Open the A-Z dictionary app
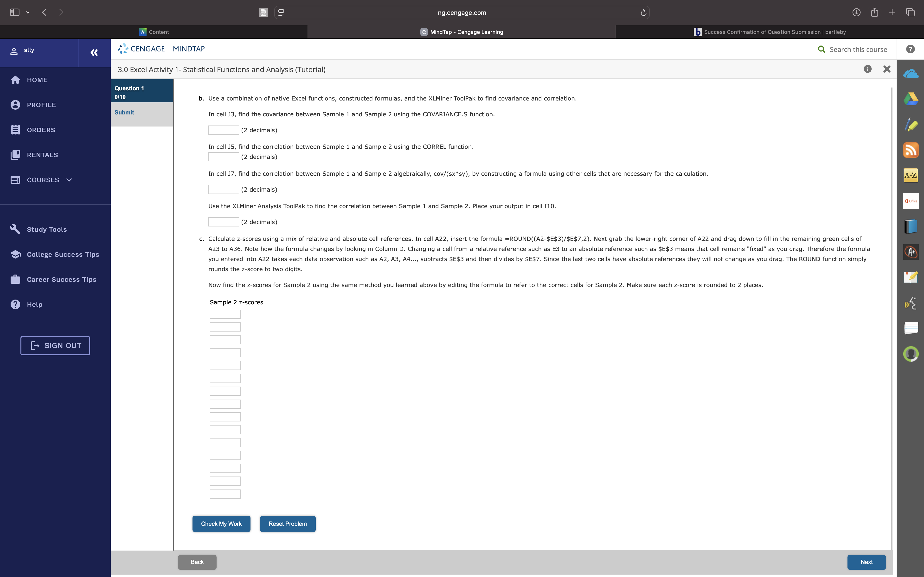The width and height of the screenshot is (924, 577). pyautogui.click(x=911, y=175)
